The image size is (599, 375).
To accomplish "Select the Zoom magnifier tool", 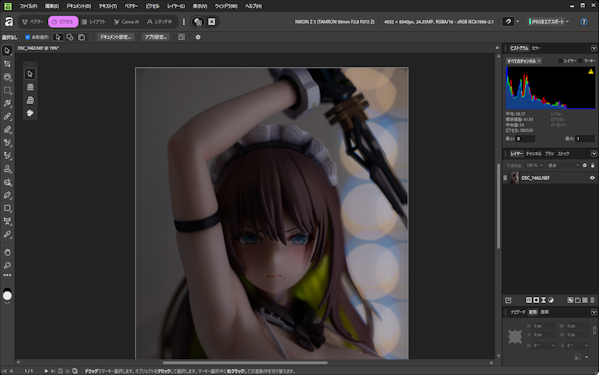I will coord(7,265).
